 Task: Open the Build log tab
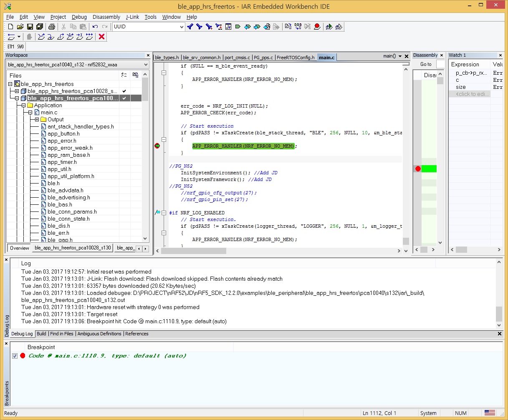point(41,334)
